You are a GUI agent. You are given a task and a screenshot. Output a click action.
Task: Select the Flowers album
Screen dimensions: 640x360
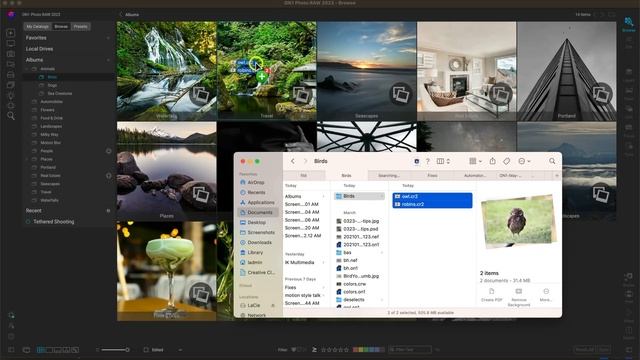47,110
